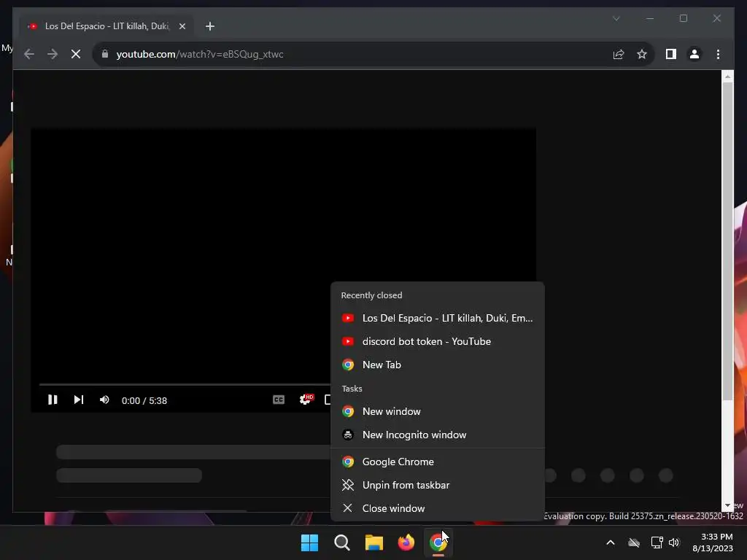Stop loading the page
The width and height of the screenshot is (747, 560).
pos(76,54)
